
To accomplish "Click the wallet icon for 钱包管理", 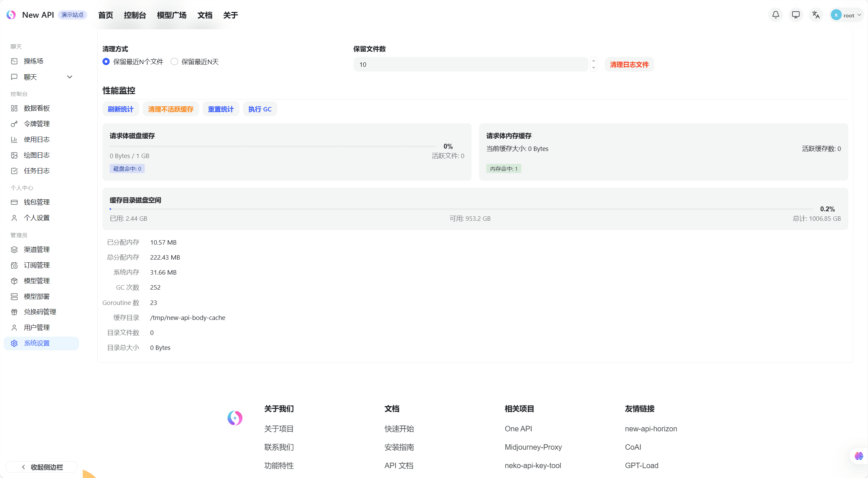I will pos(14,202).
